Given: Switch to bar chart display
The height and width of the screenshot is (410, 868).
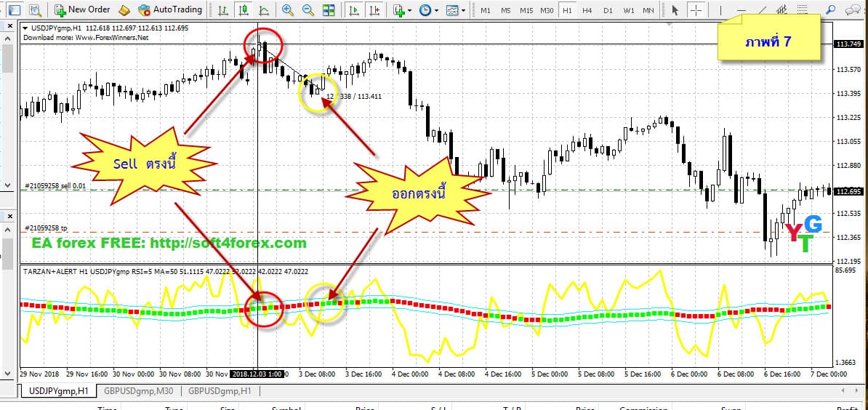Looking at the screenshot, I should point(222,9).
